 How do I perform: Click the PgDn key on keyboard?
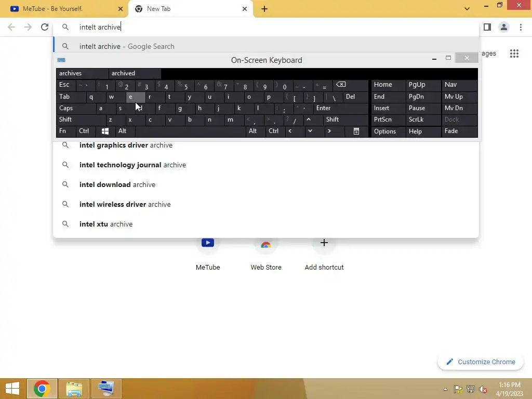pos(423,97)
